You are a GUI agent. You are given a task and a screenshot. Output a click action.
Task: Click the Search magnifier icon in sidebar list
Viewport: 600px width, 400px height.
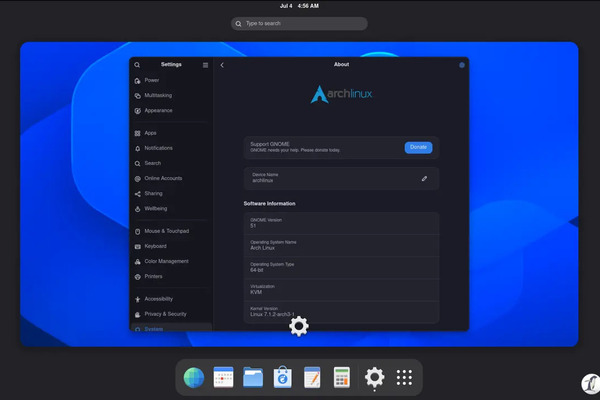tap(138, 163)
